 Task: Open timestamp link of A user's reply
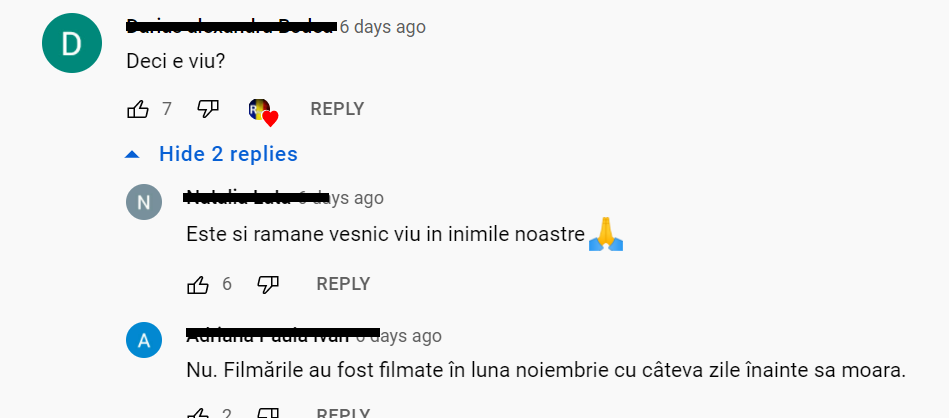click(398, 336)
